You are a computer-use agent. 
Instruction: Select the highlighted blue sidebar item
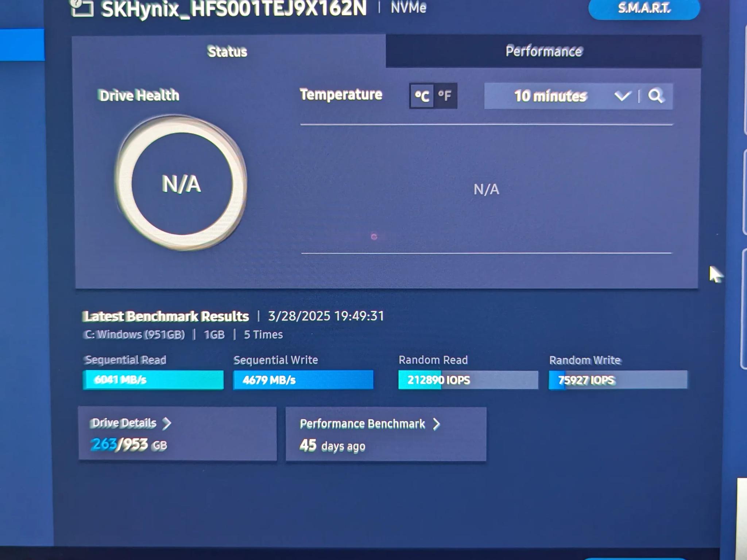[x=22, y=45]
